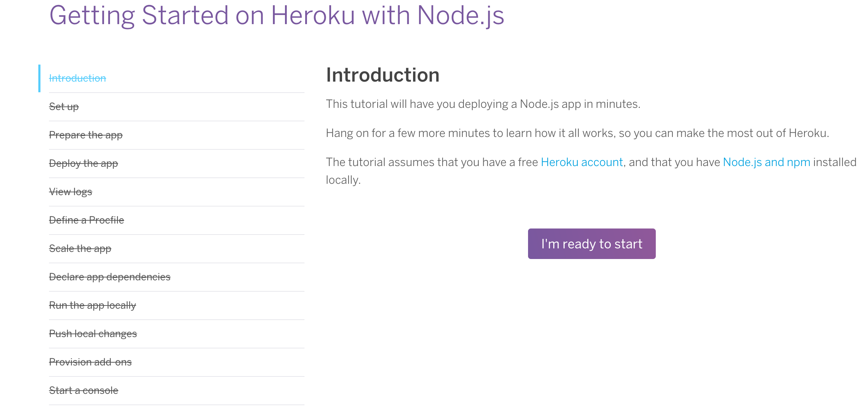Viewport: 868px width, 413px height.
Task: Select Push local changes step
Action: click(x=93, y=334)
